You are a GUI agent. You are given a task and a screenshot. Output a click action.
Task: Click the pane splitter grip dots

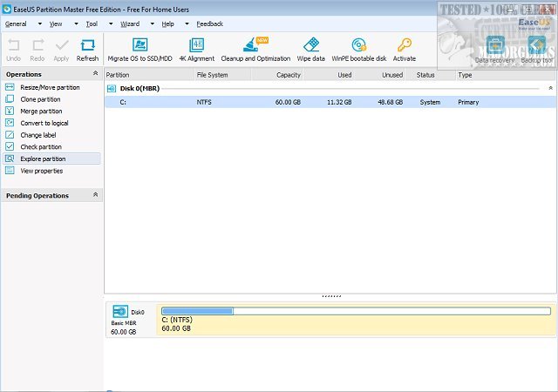click(x=331, y=296)
